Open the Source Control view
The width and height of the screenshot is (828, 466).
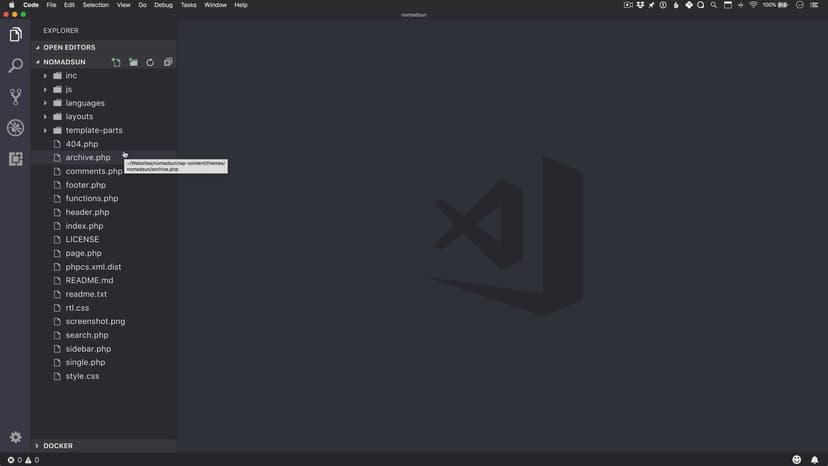tap(15, 97)
